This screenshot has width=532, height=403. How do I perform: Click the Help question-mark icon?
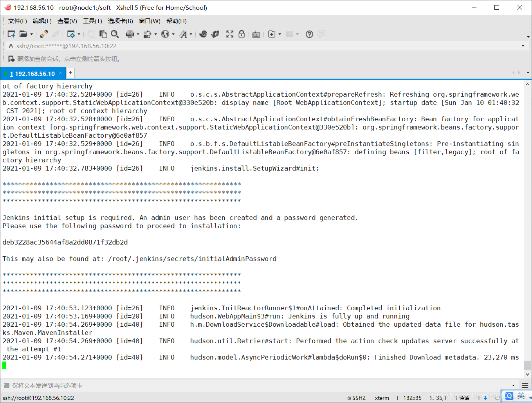[309, 34]
